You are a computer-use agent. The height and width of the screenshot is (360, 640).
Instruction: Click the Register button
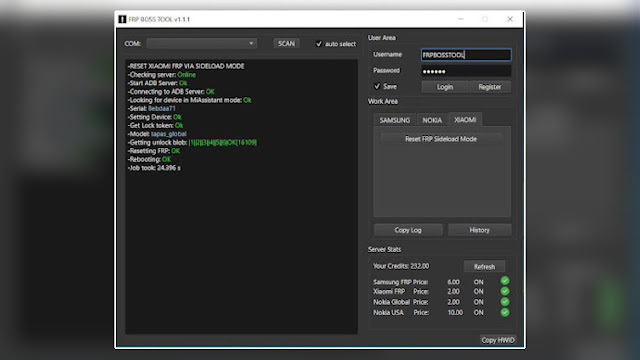(489, 87)
